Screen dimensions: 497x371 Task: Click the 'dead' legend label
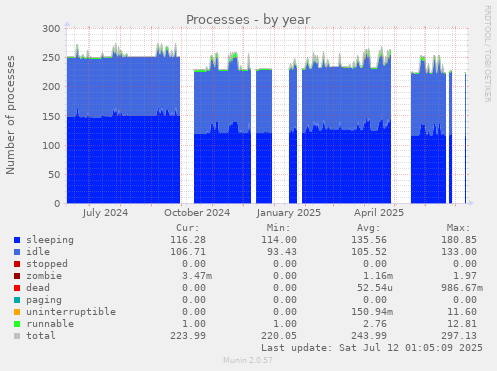[38, 288]
